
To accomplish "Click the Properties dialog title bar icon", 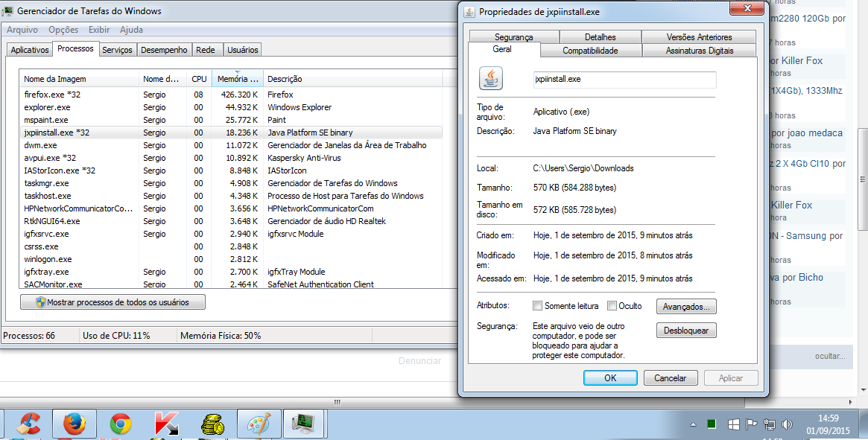I will [469, 12].
